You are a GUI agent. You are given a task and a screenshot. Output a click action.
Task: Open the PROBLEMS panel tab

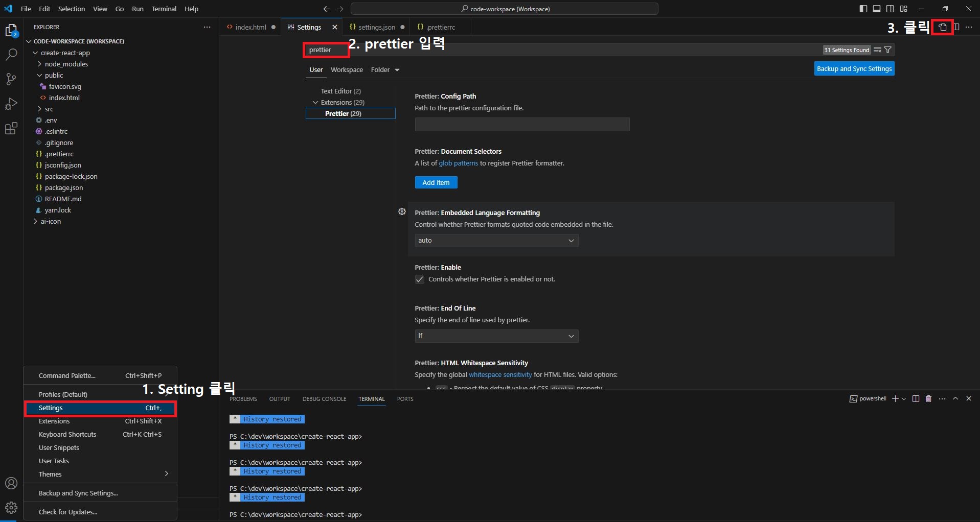(x=243, y=399)
